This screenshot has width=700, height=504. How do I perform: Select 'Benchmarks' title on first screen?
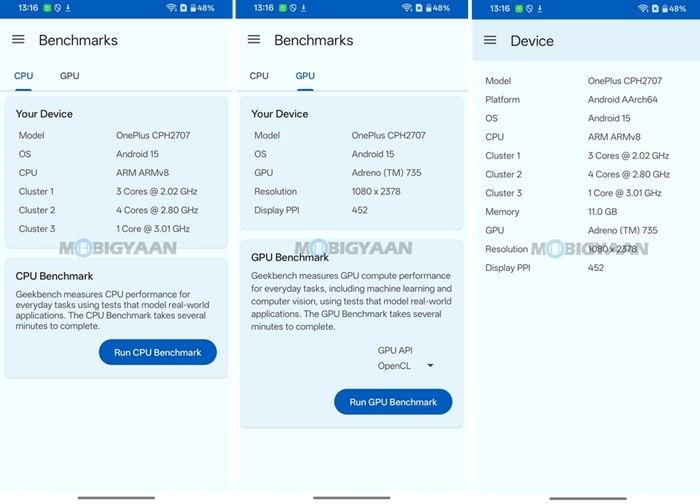coord(78,40)
